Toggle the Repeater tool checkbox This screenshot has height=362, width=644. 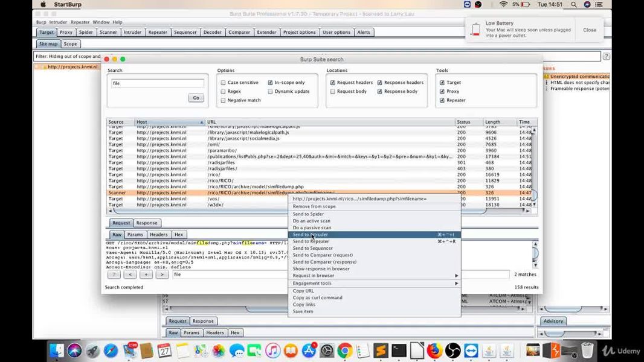(x=442, y=100)
